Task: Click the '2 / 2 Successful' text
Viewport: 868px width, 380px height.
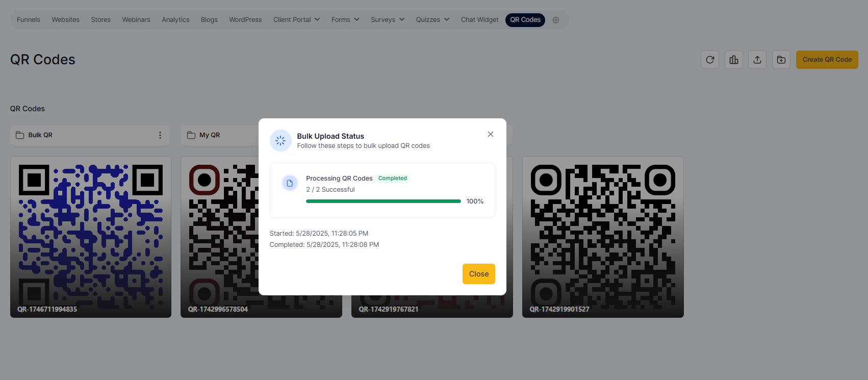Action: click(x=330, y=190)
